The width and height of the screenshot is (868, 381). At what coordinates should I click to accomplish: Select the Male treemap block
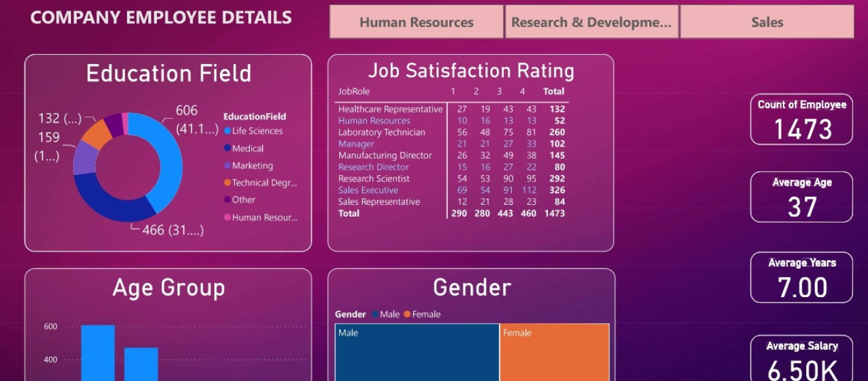[417, 353]
